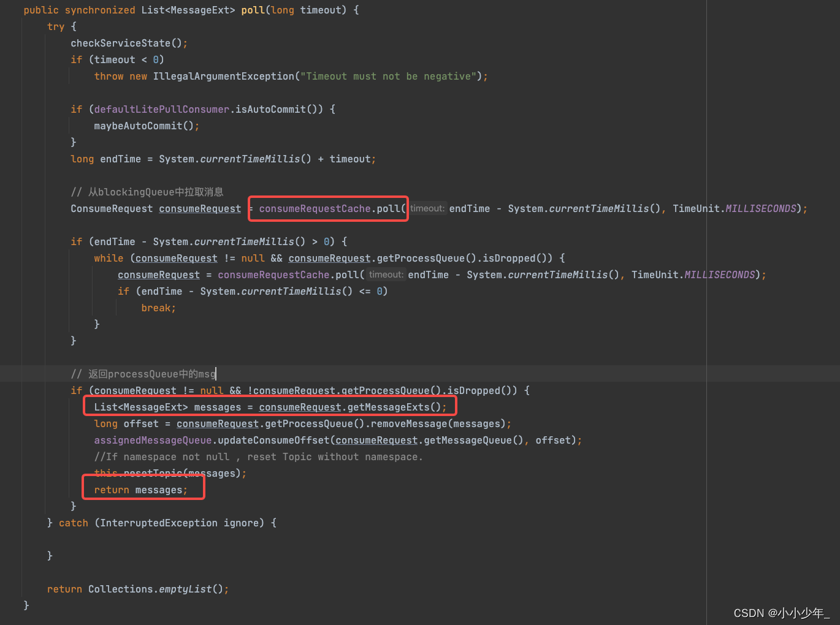Screen dimensions: 840x625
Task: Click endTime in the long endTime declaration
Action: coord(121,159)
